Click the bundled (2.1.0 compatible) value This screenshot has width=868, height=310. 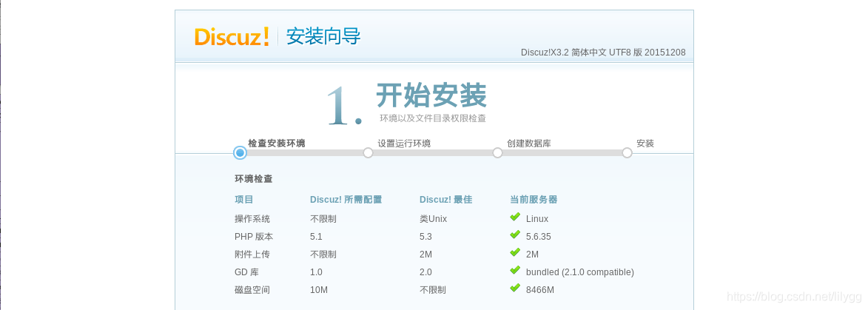tap(579, 272)
